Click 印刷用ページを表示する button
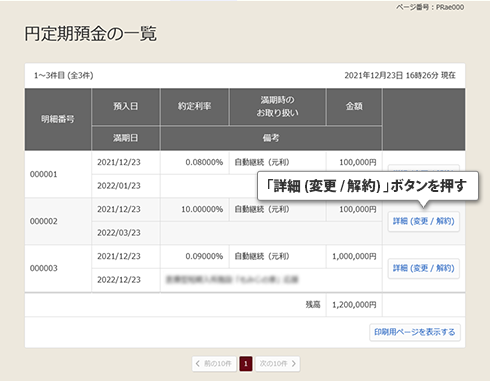This screenshot has height=381, width=490. point(415,332)
